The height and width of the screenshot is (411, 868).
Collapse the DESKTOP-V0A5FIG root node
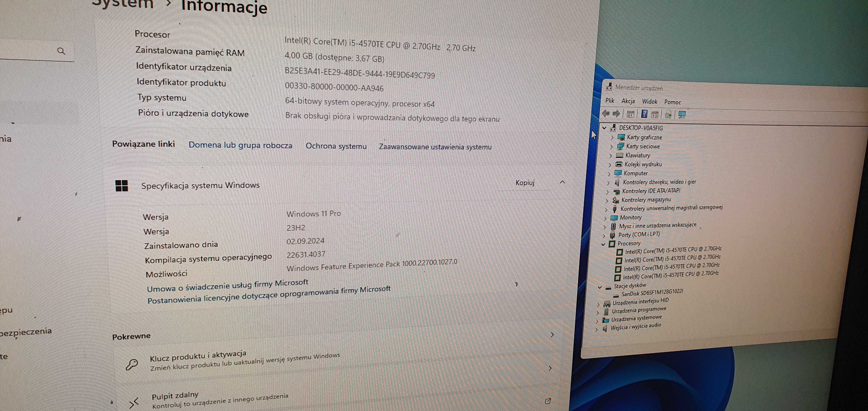tap(604, 128)
